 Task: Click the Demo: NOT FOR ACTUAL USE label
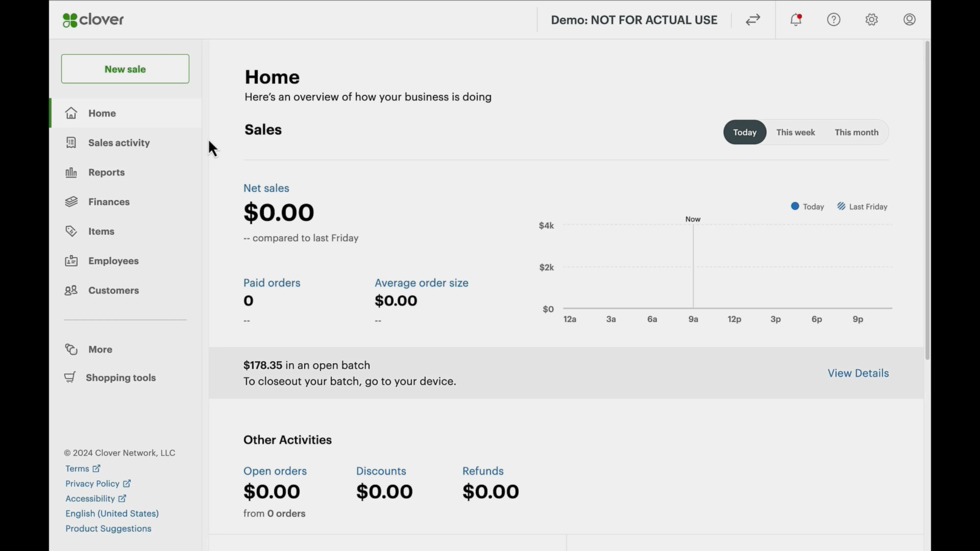[634, 20]
